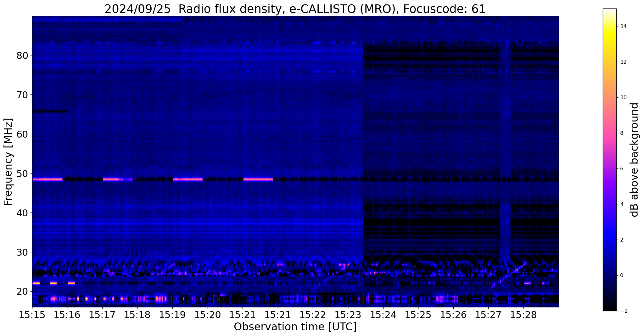Click the drifting diagonal streak above the 15:27 tick
The width and height of the screenshot is (644, 336).
(508, 276)
